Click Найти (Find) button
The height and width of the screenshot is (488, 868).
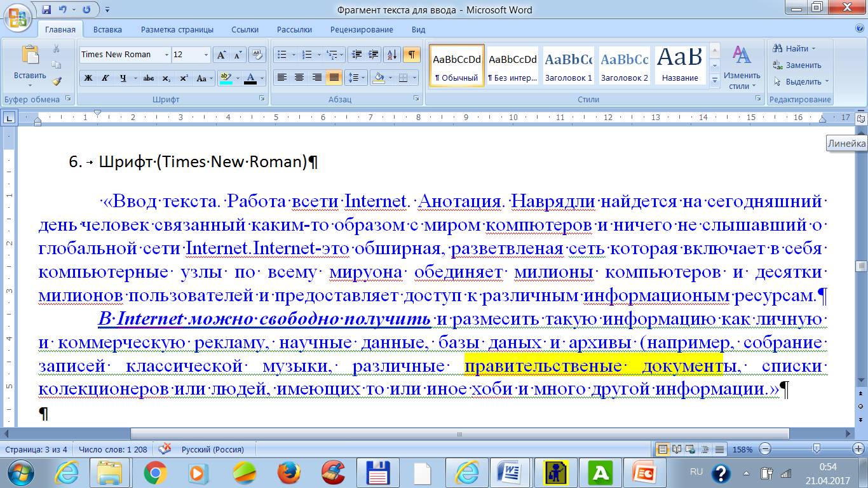pyautogui.click(x=794, y=48)
